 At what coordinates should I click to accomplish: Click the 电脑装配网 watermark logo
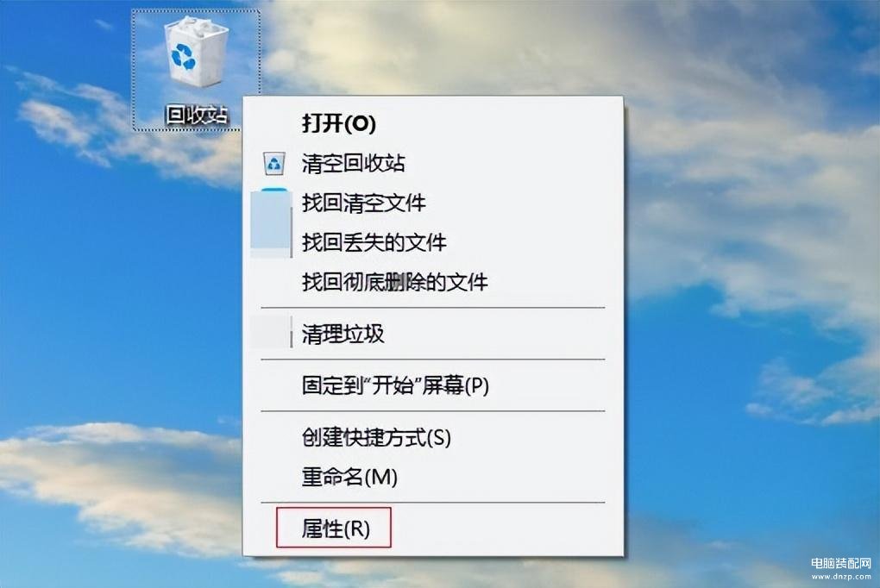click(840, 563)
